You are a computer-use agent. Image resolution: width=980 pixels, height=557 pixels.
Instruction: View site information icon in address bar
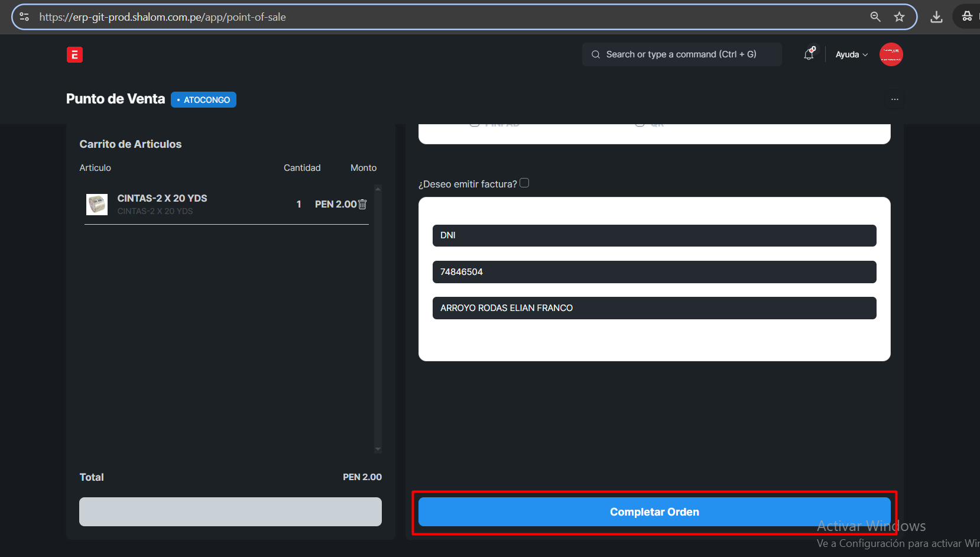pyautogui.click(x=24, y=17)
